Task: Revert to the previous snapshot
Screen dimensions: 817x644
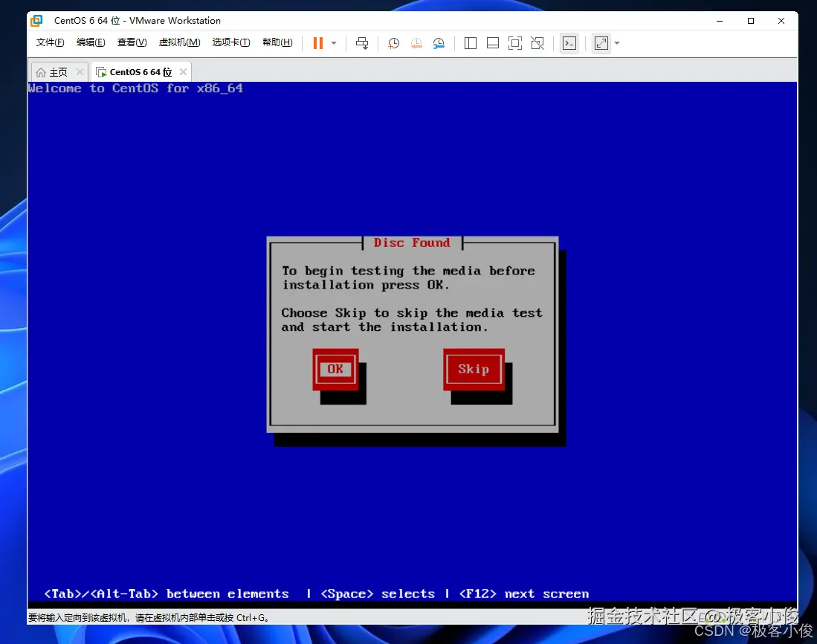Action: pyautogui.click(x=416, y=43)
